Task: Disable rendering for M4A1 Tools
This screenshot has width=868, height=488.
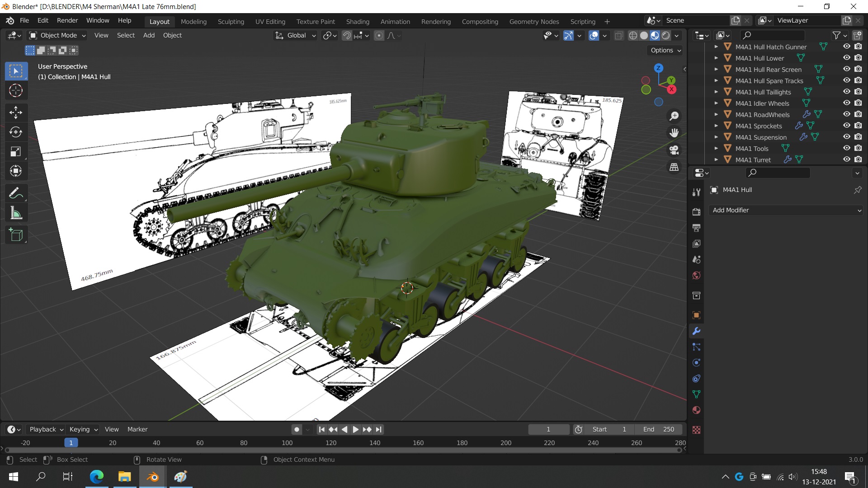Action: point(858,148)
